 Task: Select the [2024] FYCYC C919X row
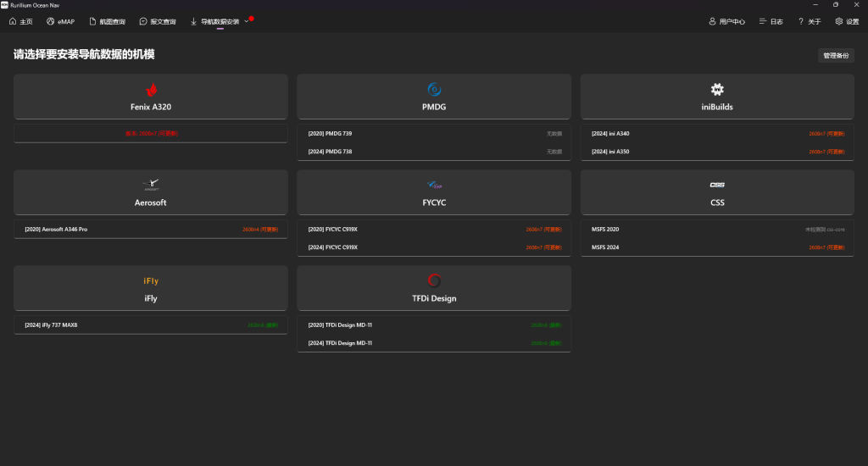tap(434, 247)
